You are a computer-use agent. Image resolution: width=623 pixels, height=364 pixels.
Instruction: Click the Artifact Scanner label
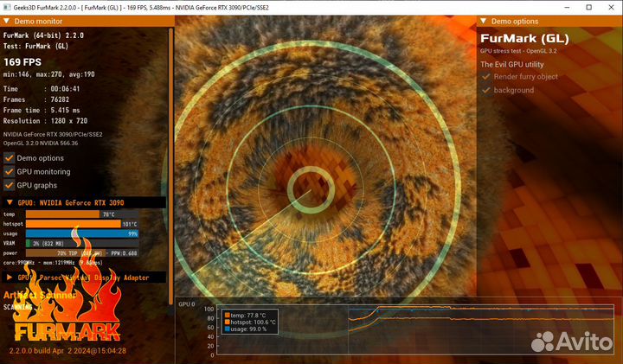39,295
